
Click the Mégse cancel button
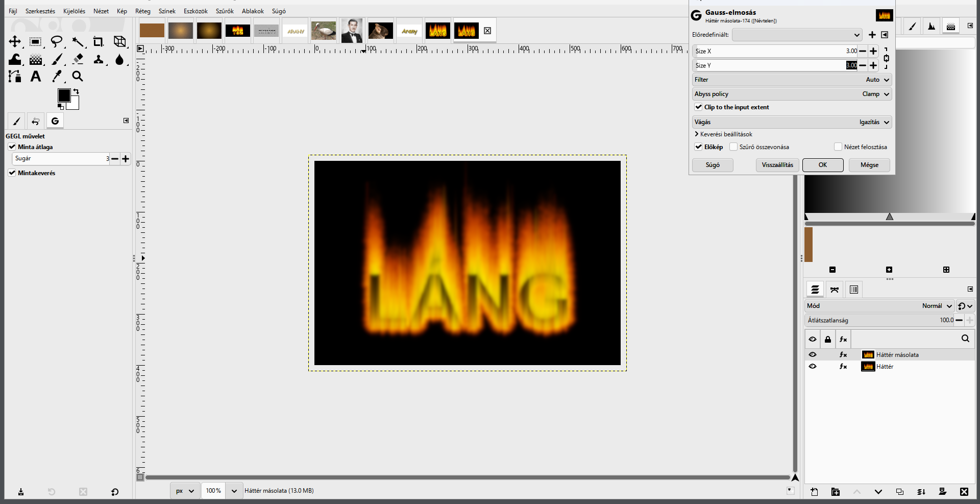(869, 165)
